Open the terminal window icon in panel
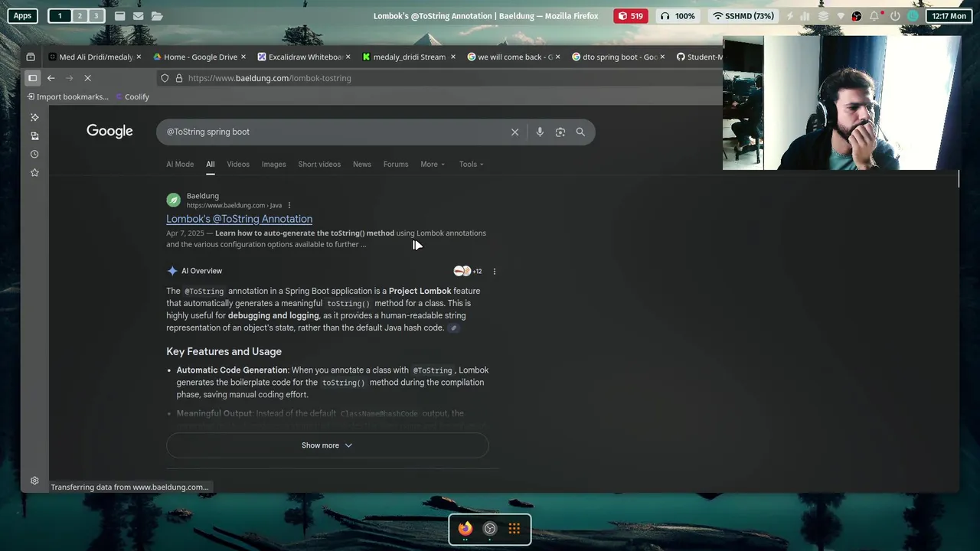Viewport: 980px width, 551px height. click(x=120, y=15)
